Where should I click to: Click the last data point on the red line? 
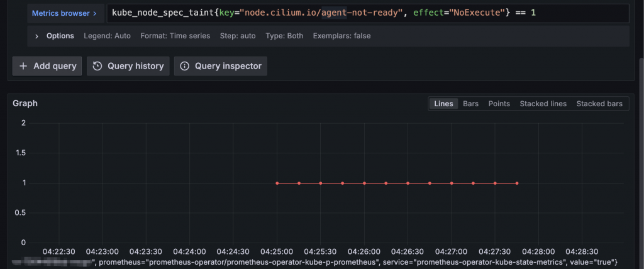tap(517, 183)
